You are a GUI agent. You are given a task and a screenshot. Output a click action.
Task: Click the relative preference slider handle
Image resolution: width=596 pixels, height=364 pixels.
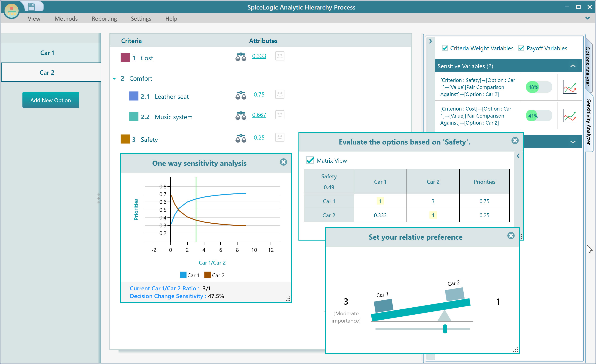click(x=445, y=329)
